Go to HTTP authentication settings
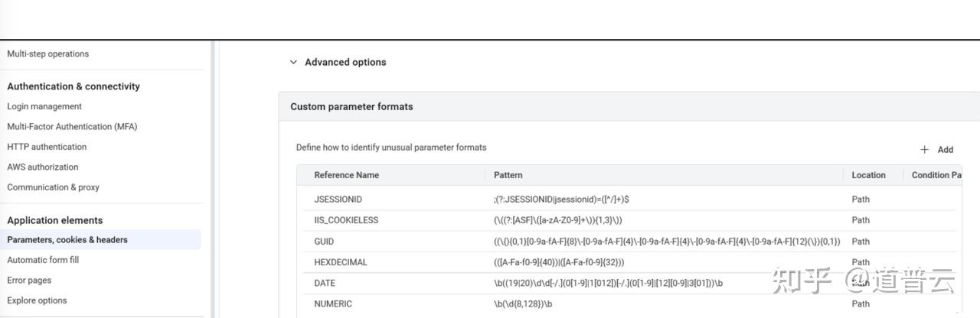Image resolution: width=980 pixels, height=318 pixels. (47, 147)
